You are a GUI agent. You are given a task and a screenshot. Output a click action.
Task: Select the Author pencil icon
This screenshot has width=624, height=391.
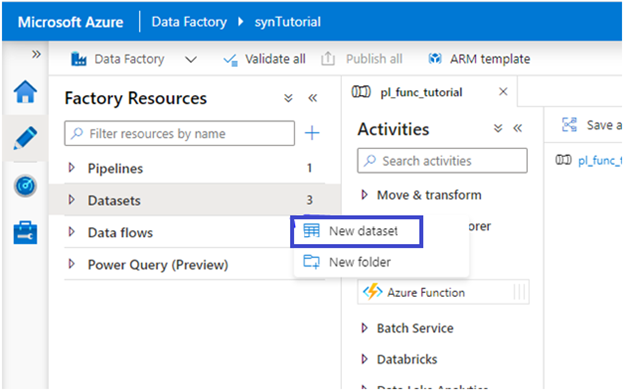(x=25, y=138)
